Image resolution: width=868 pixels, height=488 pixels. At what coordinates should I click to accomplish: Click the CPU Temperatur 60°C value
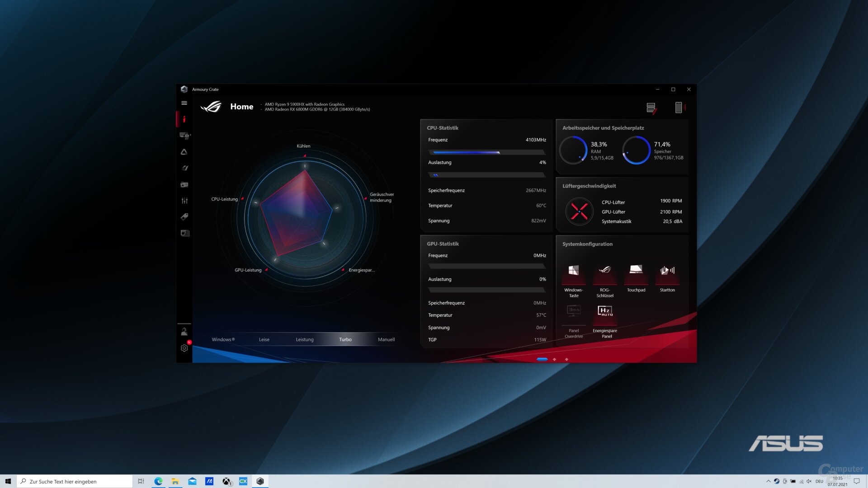[x=541, y=206]
